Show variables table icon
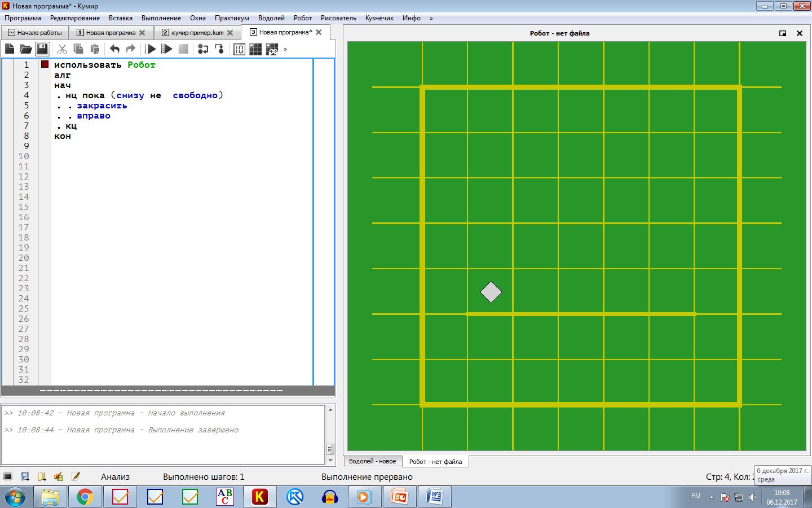 point(239,49)
